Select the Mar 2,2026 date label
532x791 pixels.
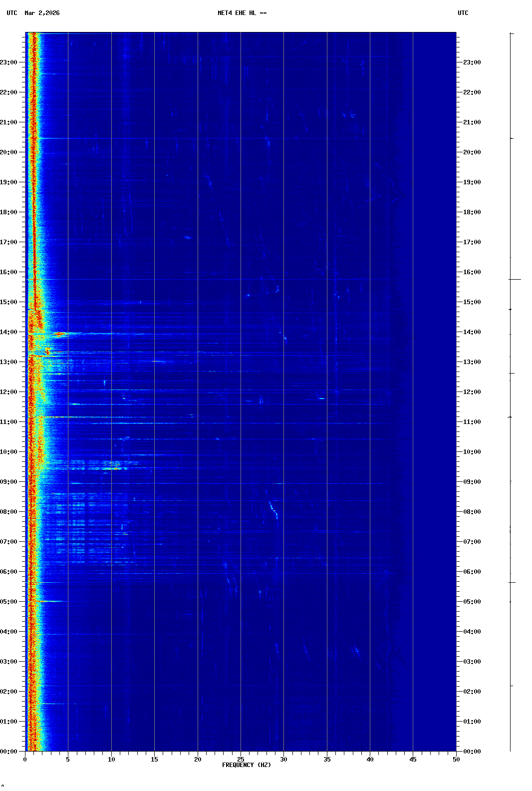pos(42,13)
